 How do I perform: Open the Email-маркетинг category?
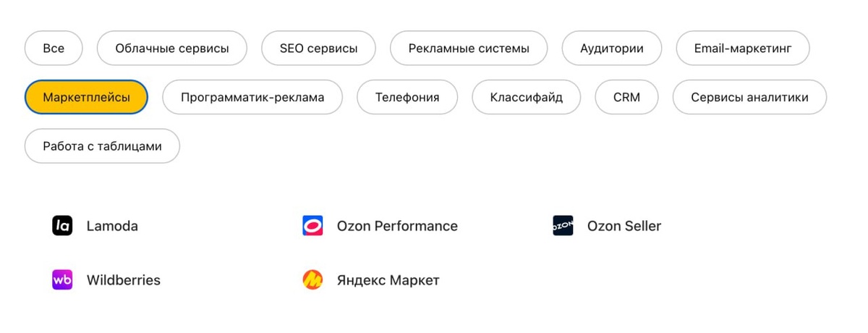(742, 49)
